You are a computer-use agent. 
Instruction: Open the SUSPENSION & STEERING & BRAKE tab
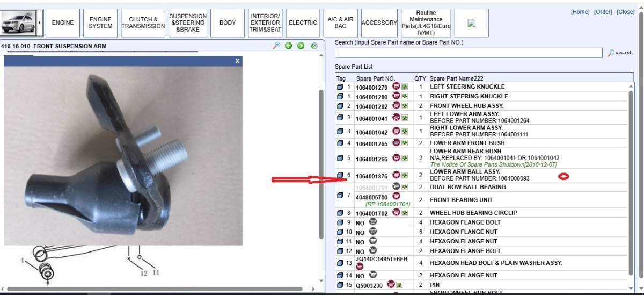(x=187, y=23)
